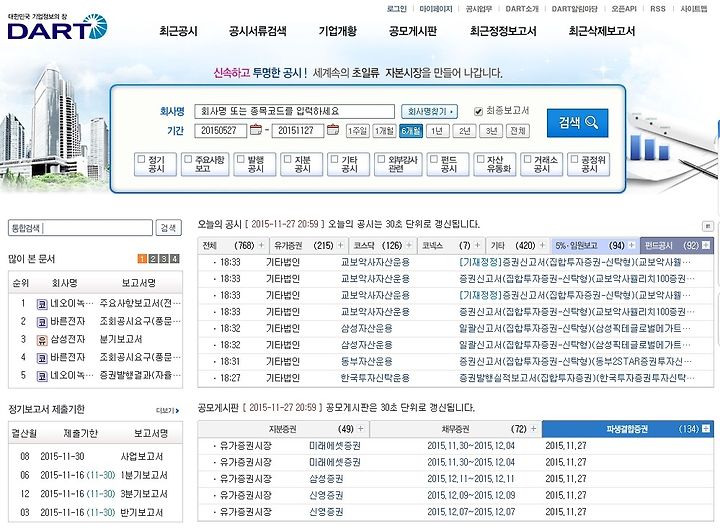Expand the 펀드공시 (92) tab plus
The height and width of the screenshot is (531, 720).
(x=706, y=245)
